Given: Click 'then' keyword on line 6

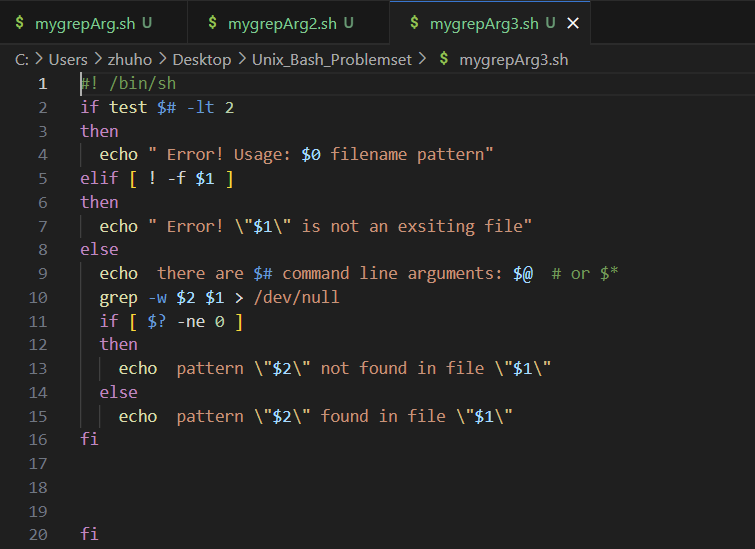Looking at the screenshot, I should tap(99, 202).
